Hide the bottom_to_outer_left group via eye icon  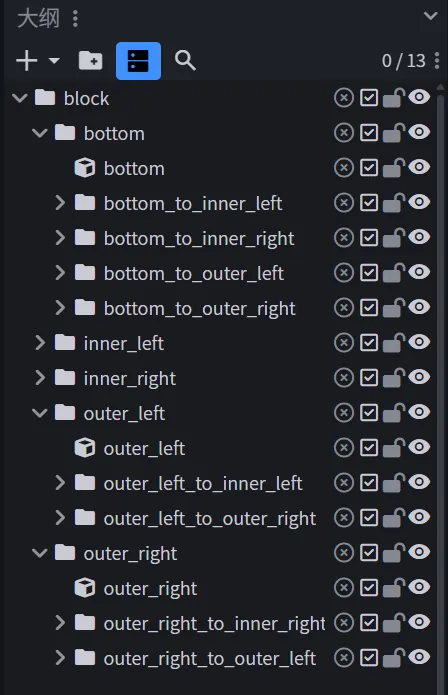419,272
